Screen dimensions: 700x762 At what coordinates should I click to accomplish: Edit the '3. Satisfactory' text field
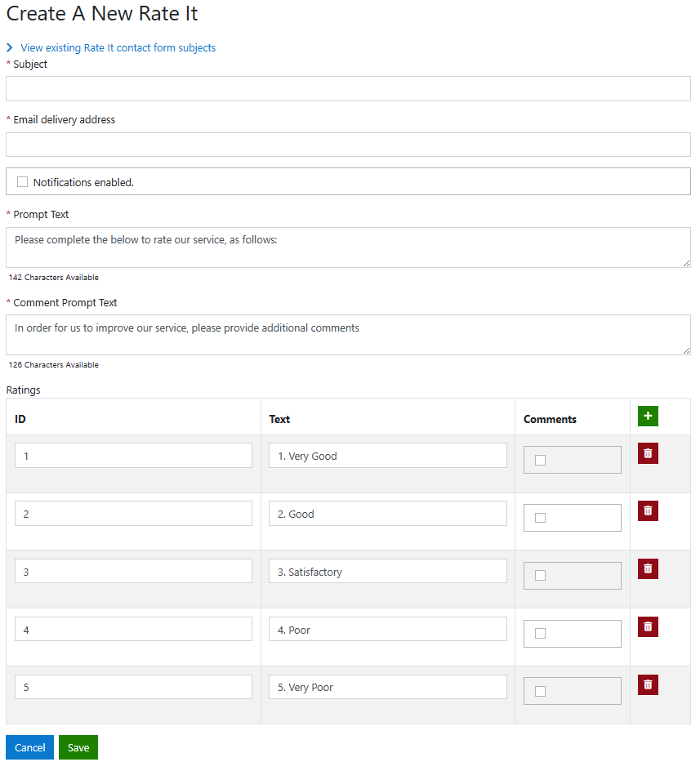tap(387, 572)
